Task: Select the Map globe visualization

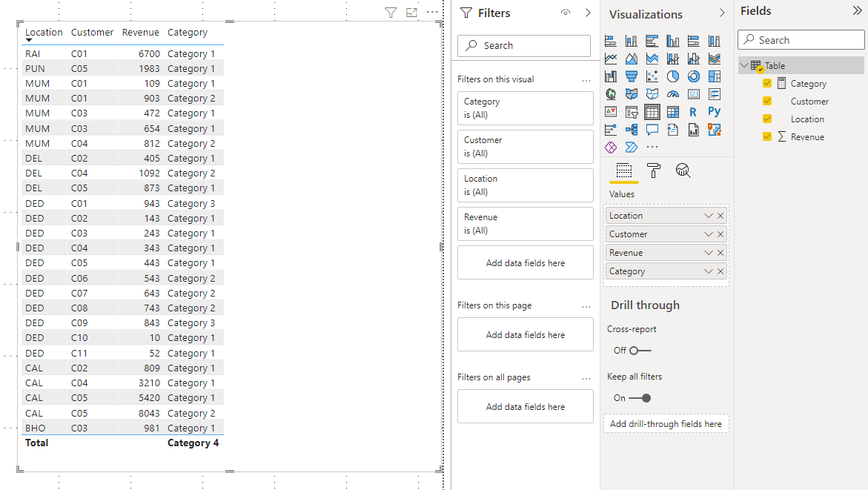Action: pos(611,94)
